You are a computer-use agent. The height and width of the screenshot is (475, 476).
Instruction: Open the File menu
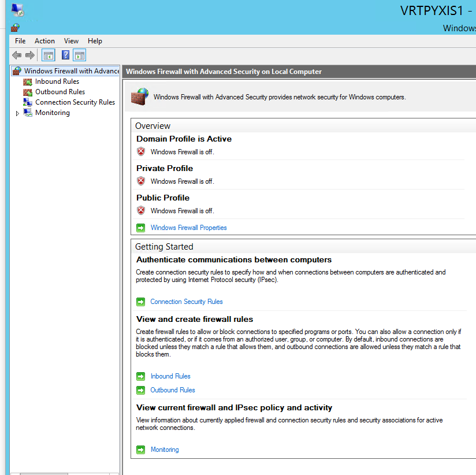pos(20,41)
